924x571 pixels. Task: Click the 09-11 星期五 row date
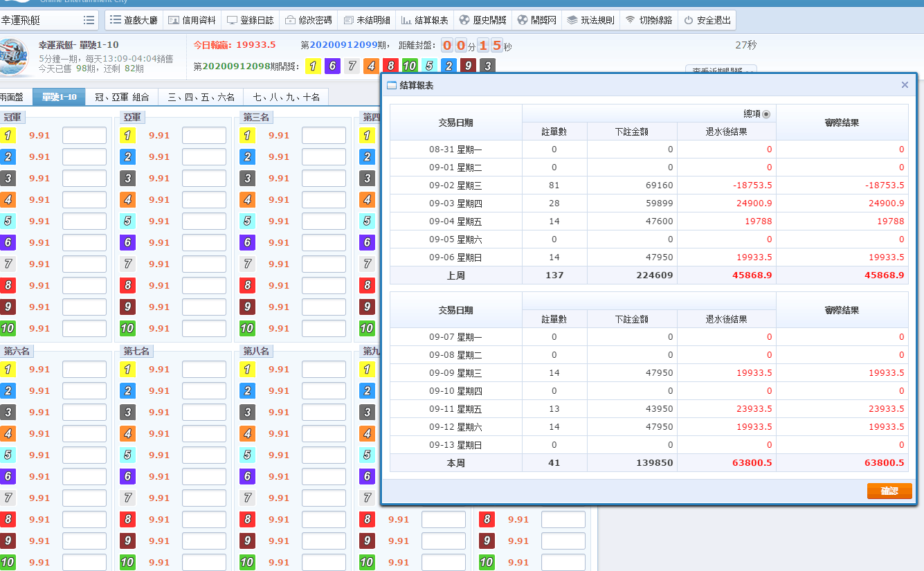point(455,409)
